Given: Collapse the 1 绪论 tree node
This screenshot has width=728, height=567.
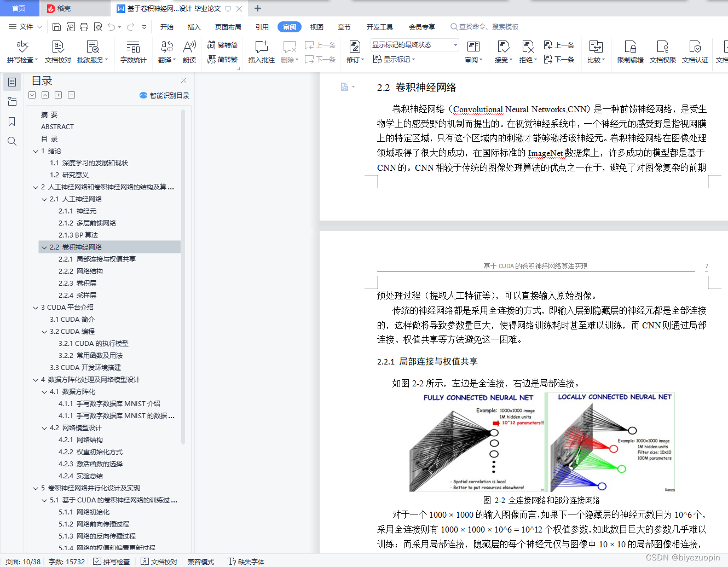Looking at the screenshot, I should pyautogui.click(x=36, y=151).
